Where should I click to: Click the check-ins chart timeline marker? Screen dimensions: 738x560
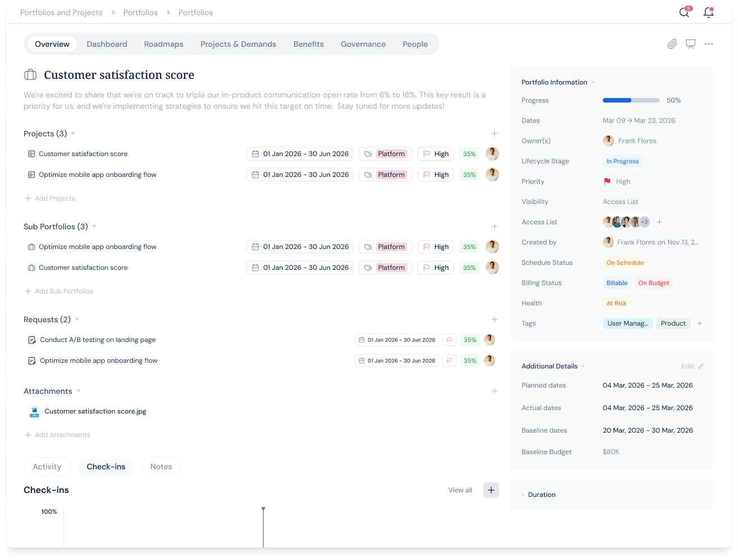[x=263, y=509]
